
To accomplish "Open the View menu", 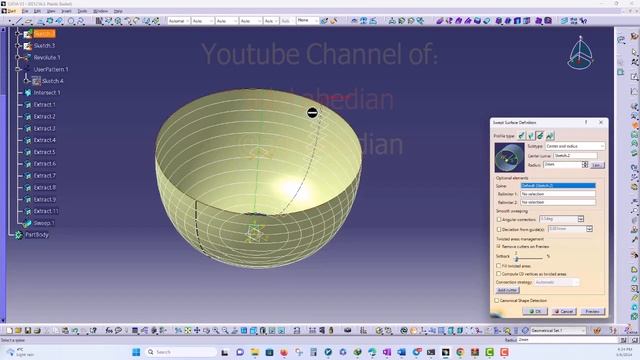I will tap(51, 11).
